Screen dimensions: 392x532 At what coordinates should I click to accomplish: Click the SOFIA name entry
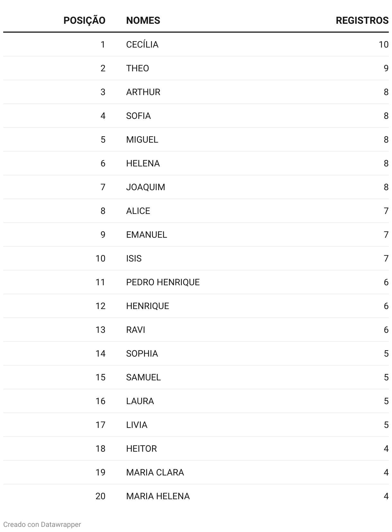pyautogui.click(x=138, y=116)
